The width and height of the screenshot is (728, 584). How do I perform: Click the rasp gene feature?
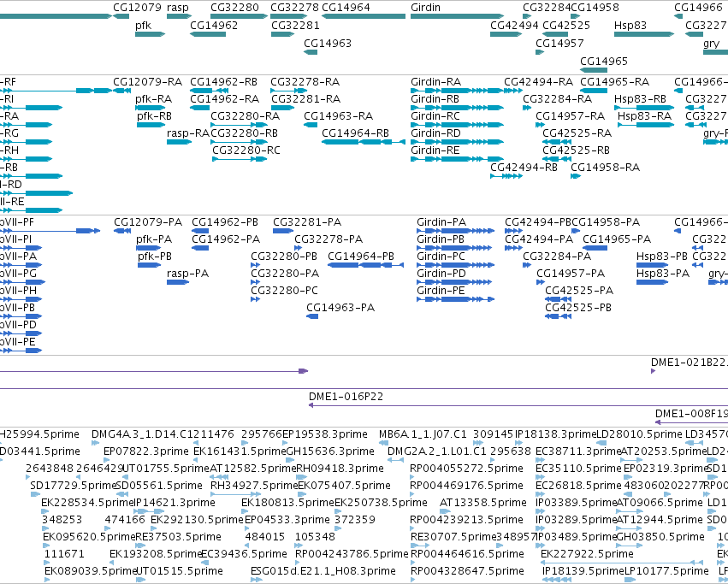(x=179, y=16)
